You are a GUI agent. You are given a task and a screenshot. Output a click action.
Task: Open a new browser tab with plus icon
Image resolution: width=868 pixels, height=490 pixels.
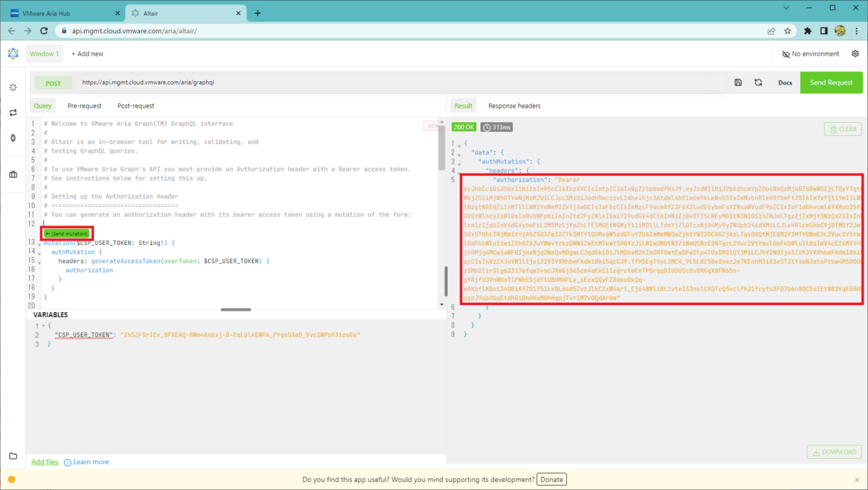258,13
